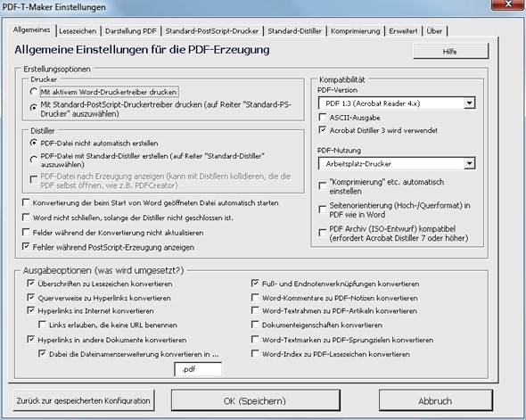
Task: Open the Standard-PostScript-Drucker tab
Action: pyautogui.click(x=212, y=31)
